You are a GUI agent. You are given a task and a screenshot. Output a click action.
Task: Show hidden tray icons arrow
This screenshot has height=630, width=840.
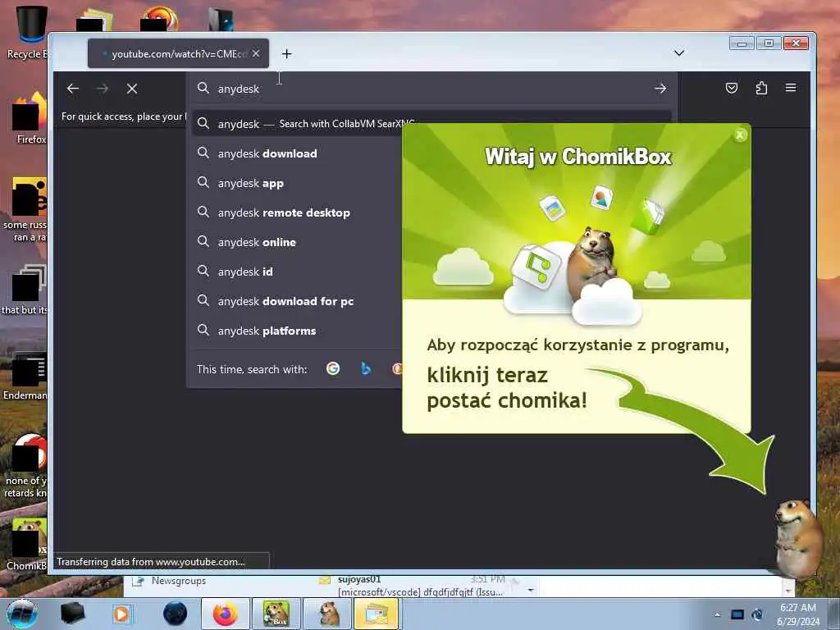[x=717, y=614]
